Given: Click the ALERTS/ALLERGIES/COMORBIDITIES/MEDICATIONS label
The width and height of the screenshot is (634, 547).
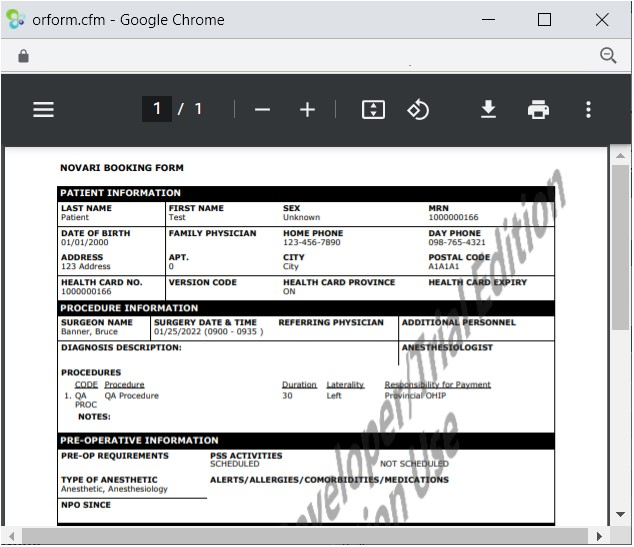Looking at the screenshot, I should (329, 480).
